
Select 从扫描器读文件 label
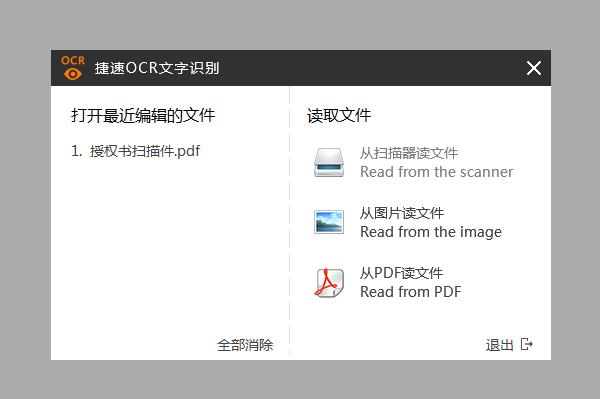409,153
